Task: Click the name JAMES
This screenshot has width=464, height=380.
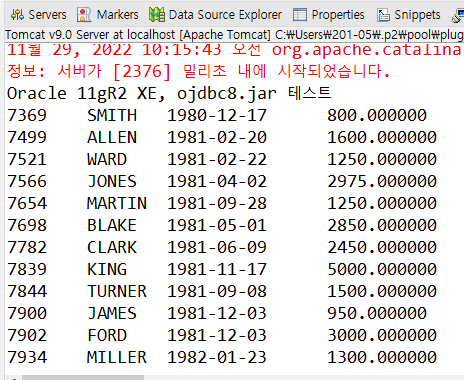Action: (112, 313)
